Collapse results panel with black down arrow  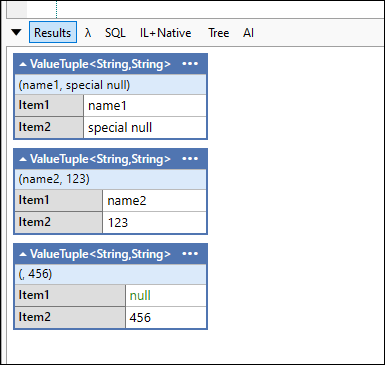pyautogui.click(x=16, y=32)
